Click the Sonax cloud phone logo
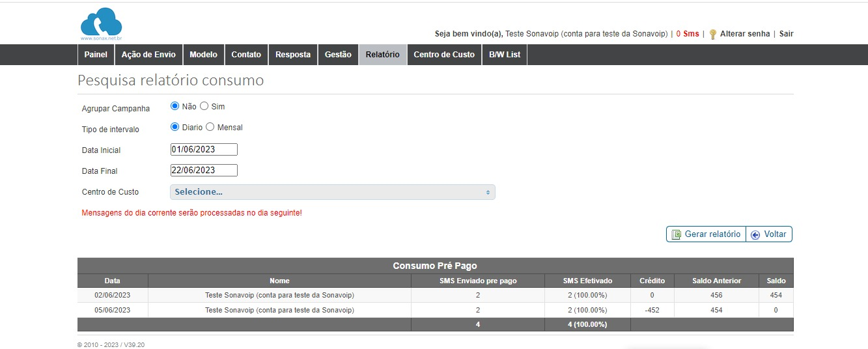Screen dimensions: 868x349 pos(102,24)
